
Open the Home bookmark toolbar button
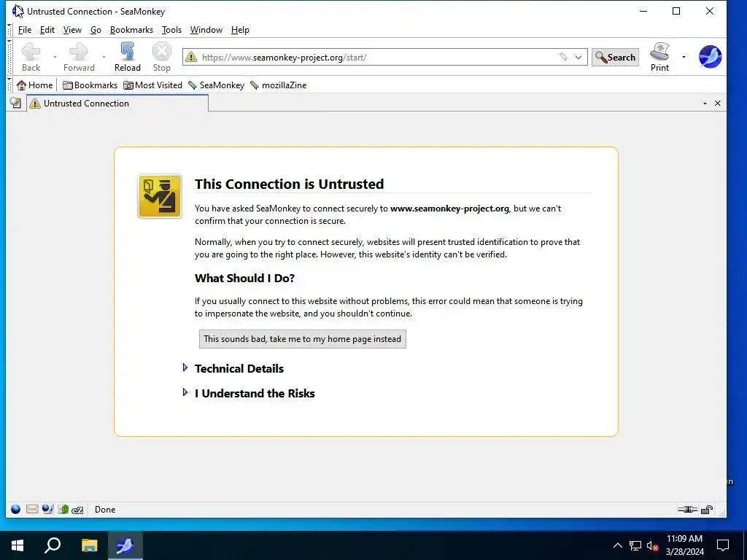(x=34, y=85)
